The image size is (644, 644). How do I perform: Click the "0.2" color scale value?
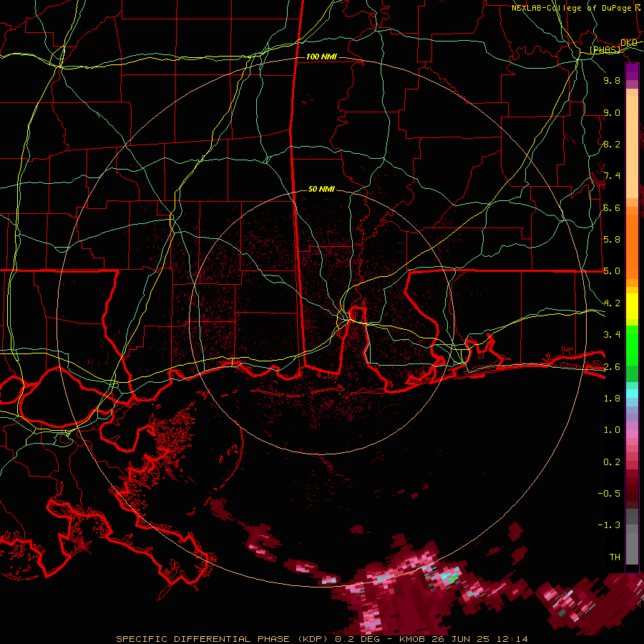pos(612,462)
